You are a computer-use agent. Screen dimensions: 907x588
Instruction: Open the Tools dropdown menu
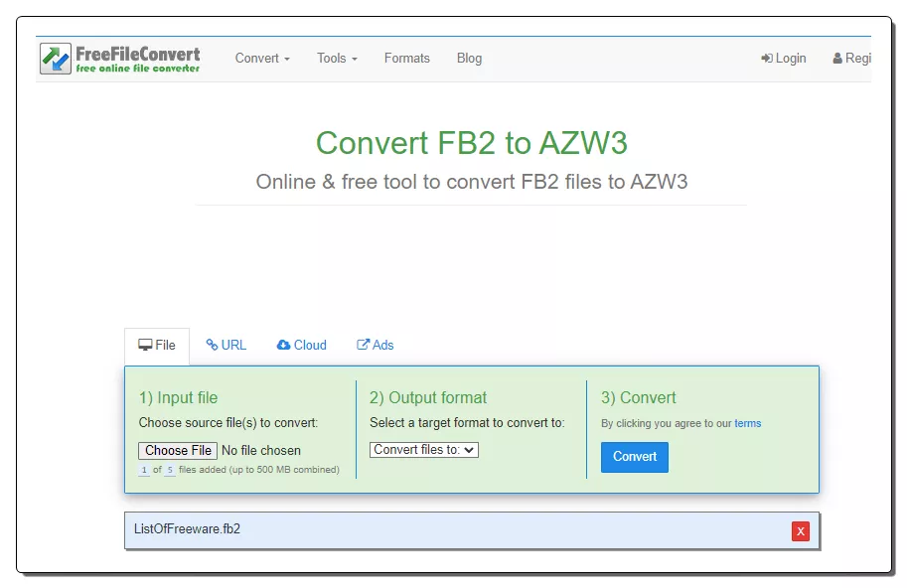pos(337,59)
